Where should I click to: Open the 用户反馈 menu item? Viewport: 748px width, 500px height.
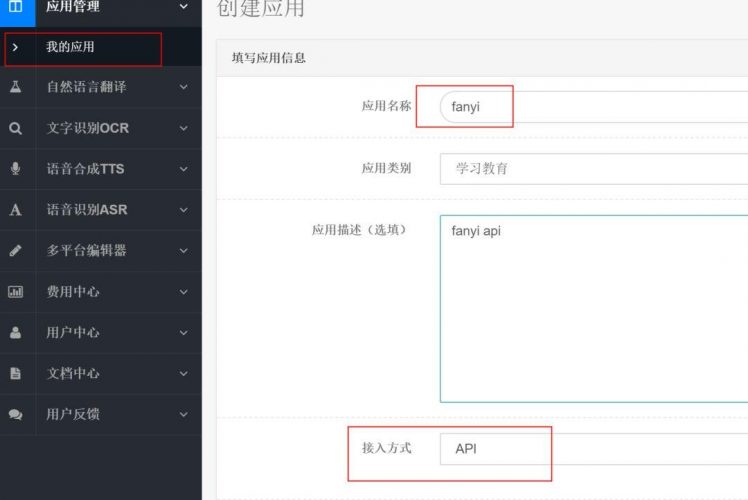click(x=73, y=414)
